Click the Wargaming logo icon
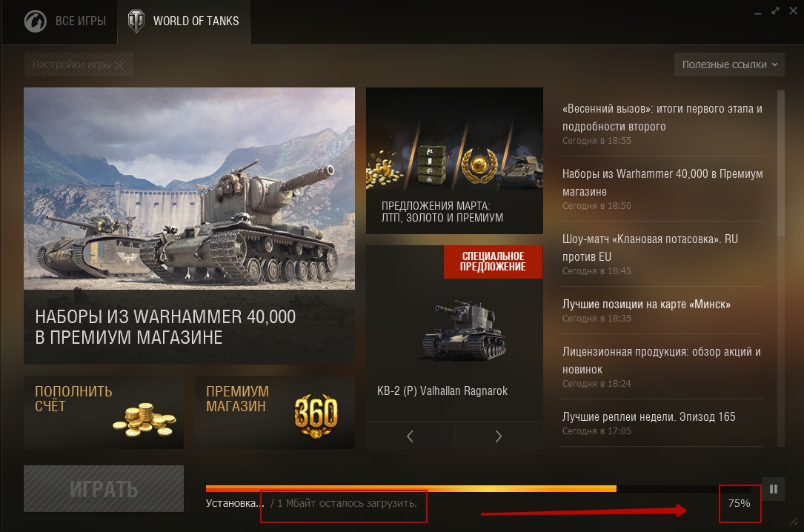The image size is (804, 532). pos(36,21)
